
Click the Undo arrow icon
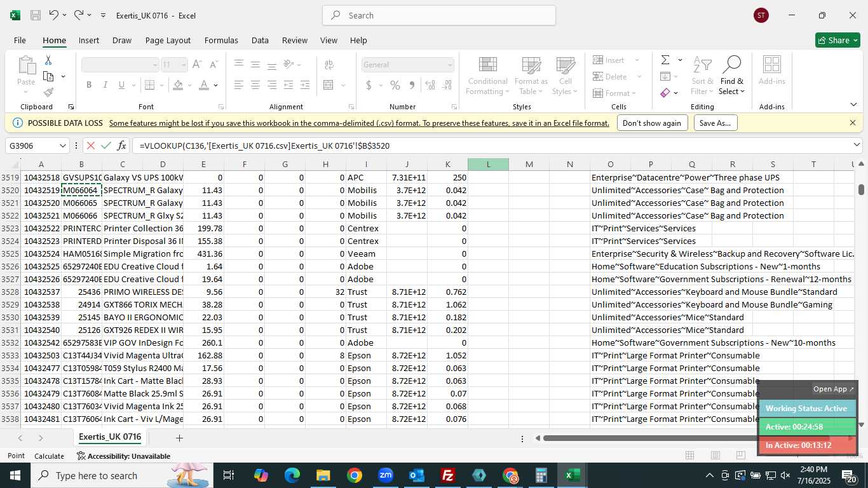[54, 15]
